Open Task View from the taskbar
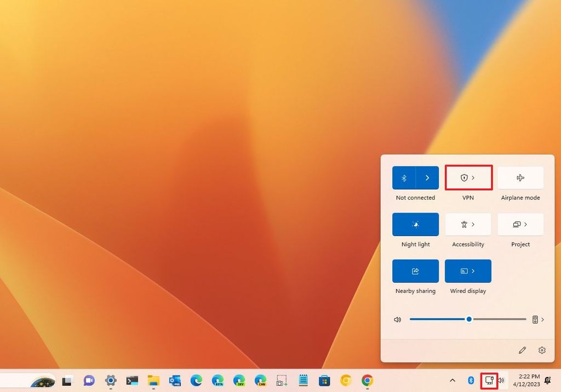Image resolution: width=561 pixels, height=392 pixels. point(67,381)
